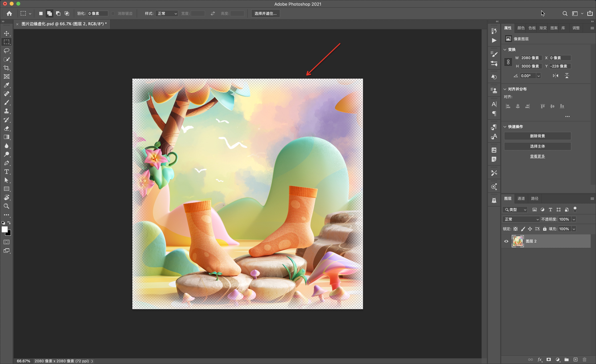
Task: Create a new layer
Action: (x=575, y=359)
